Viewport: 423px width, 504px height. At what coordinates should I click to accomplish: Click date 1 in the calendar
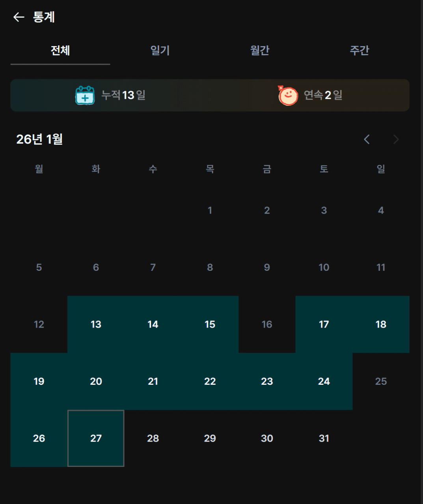coord(210,210)
